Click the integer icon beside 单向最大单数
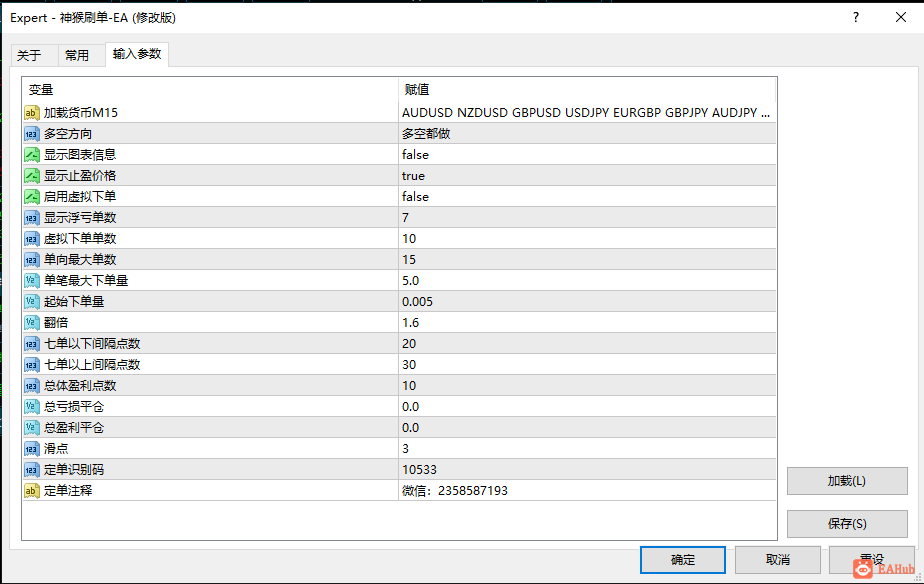The width and height of the screenshot is (924, 584). 32,260
